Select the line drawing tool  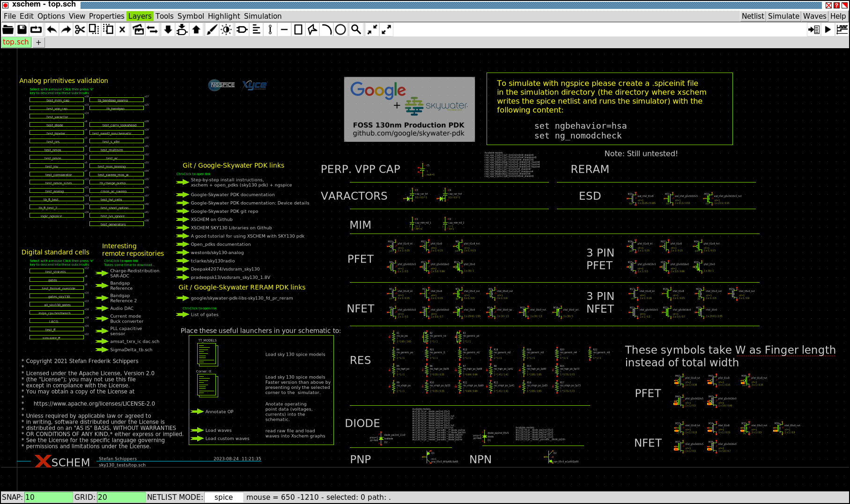click(x=284, y=29)
